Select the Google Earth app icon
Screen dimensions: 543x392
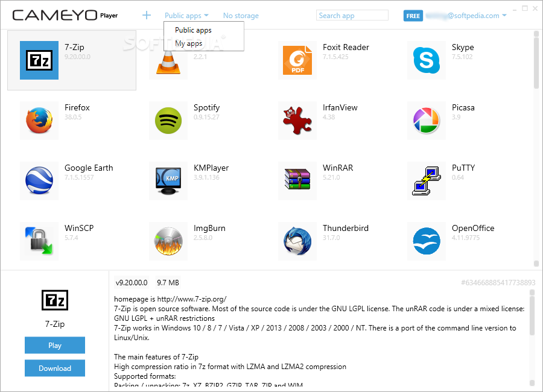pos(39,181)
